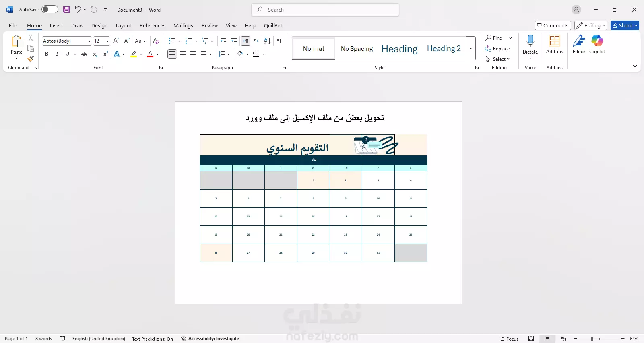Adjust the zoom slider handle
644x343 pixels.
(x=592, y=339)
